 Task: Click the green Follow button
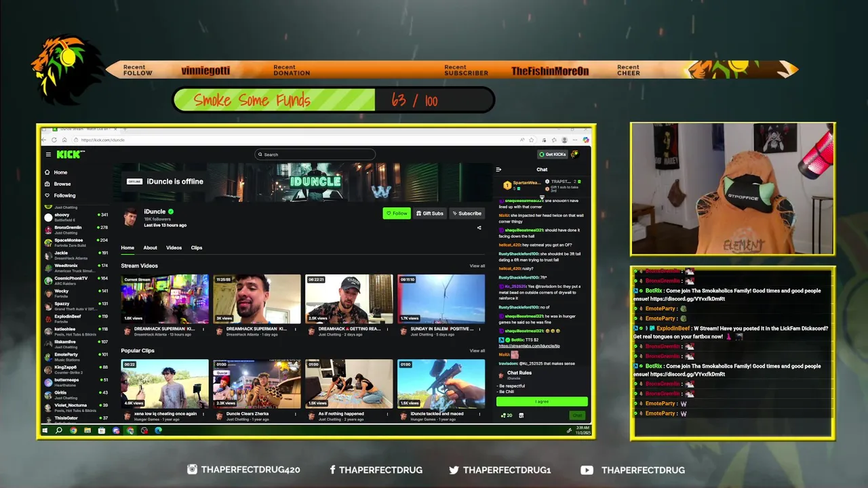(x=397, y=213)
